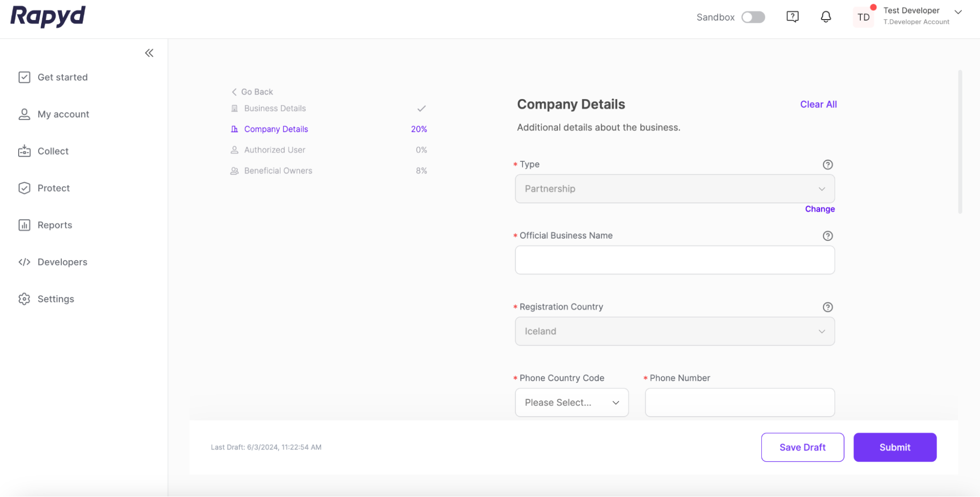Image resolution: width=980 pixels, height=497 pixels.
Task: Click Clear All link
Action: click(x=818, y=104)
